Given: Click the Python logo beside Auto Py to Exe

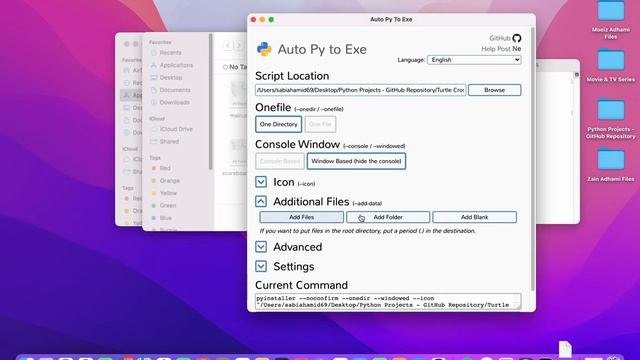Looking at the screenshot, I should [264, 49].
